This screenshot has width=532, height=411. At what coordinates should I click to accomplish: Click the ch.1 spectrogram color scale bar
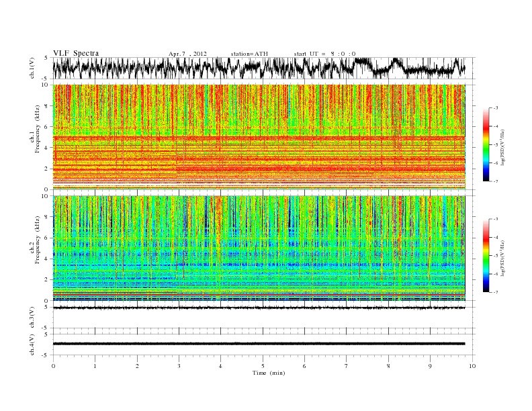point(486,144)
